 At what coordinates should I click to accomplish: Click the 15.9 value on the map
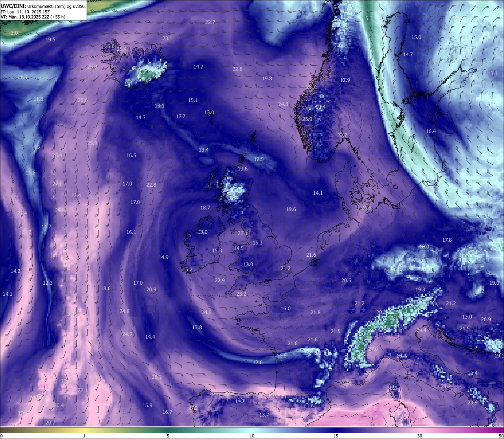point(147,406)
